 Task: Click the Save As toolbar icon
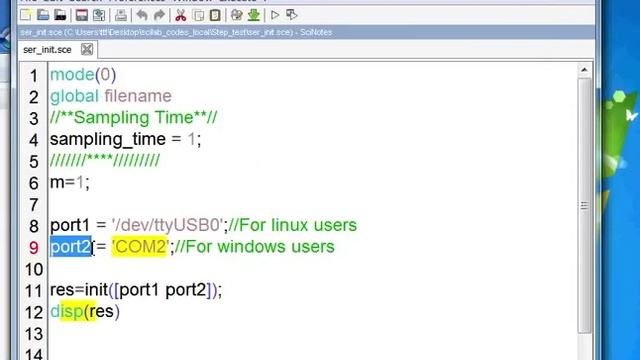point(99,15)
